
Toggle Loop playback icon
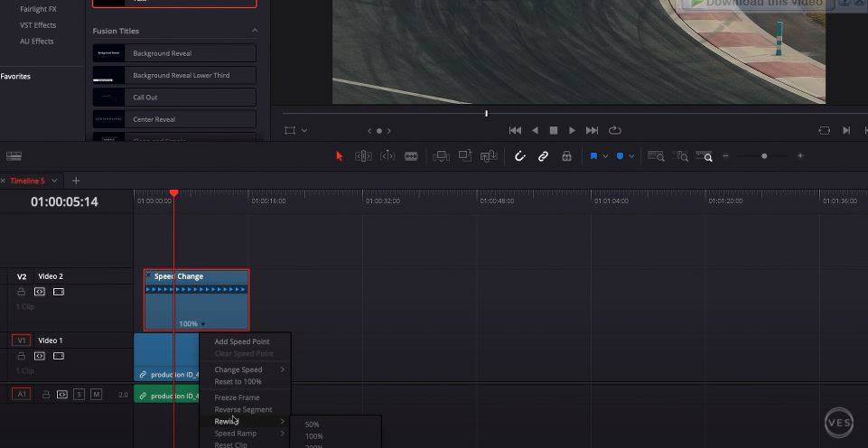[x=615, y=131]
